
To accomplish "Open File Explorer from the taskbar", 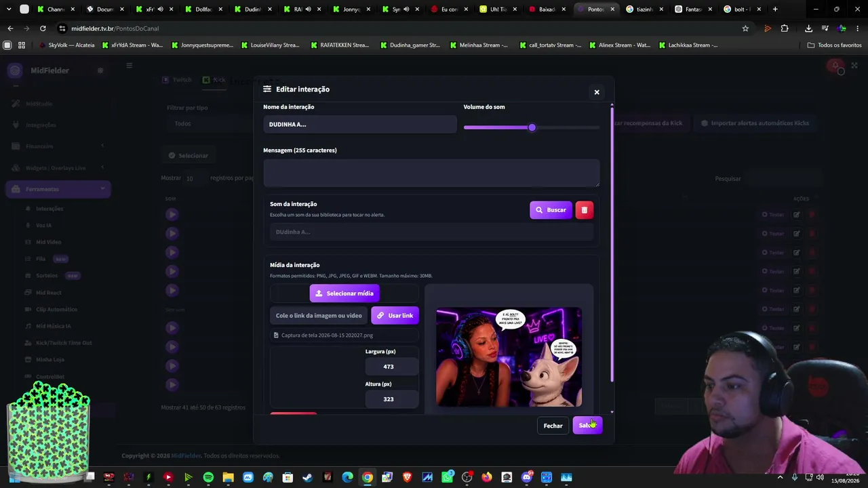I will pos(228,477).
